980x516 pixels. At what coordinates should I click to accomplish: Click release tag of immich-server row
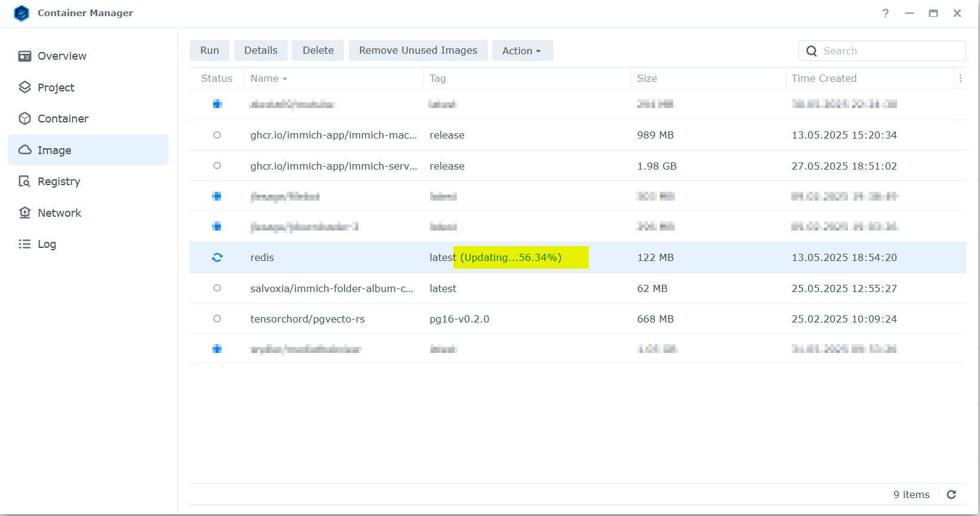[x=447, y=166]
